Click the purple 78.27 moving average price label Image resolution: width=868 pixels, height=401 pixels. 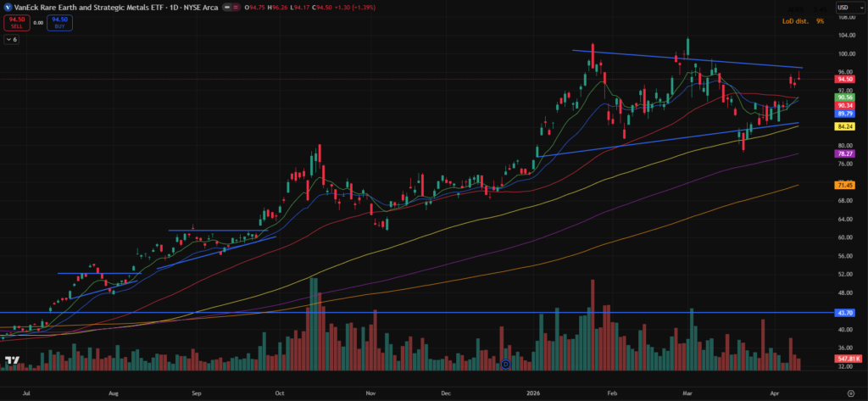tap(843, 153)
